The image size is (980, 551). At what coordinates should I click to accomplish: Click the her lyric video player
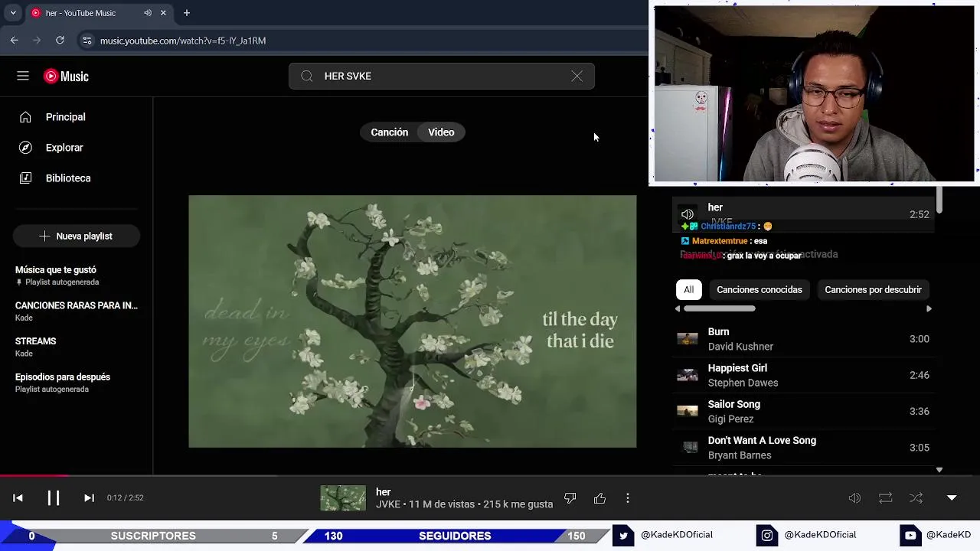tap(413, 321)
